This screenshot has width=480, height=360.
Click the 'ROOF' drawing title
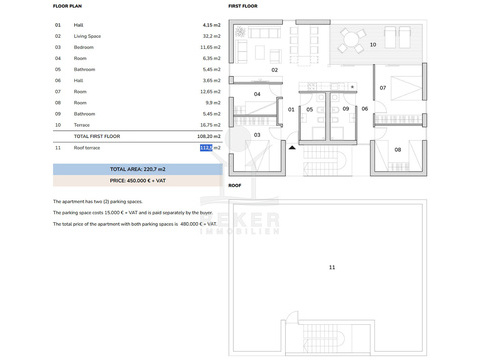(x=235, y=185)
